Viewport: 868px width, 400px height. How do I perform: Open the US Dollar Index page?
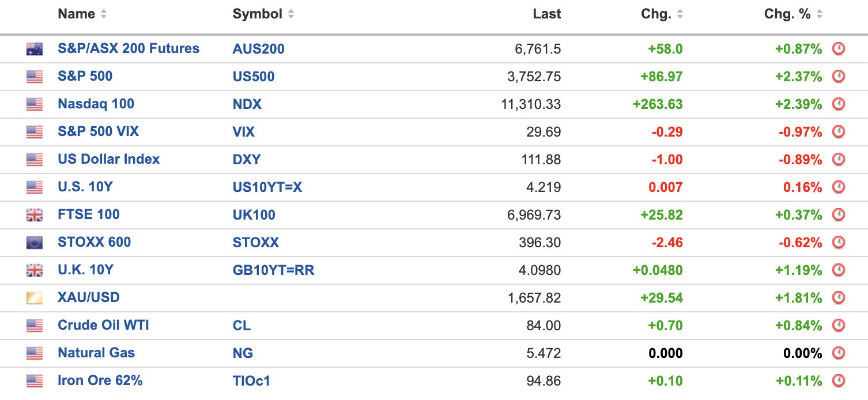(108, 159)
